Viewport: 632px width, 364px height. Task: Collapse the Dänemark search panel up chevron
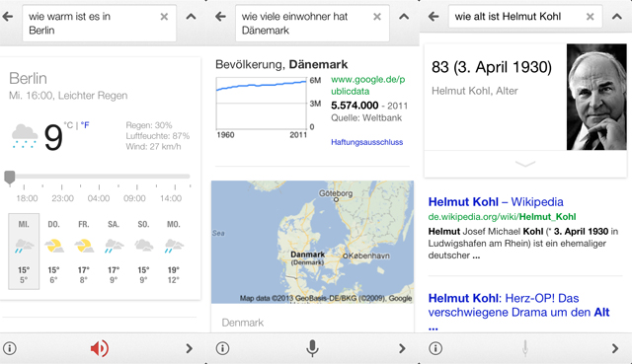pyautogui.click(x=404, y=17)
